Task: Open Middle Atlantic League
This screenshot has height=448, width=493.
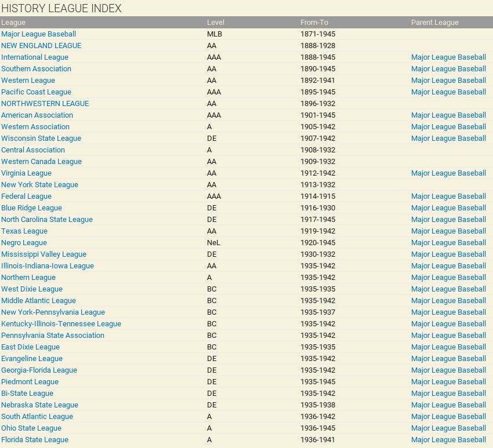Action: [x=38, y=301]
